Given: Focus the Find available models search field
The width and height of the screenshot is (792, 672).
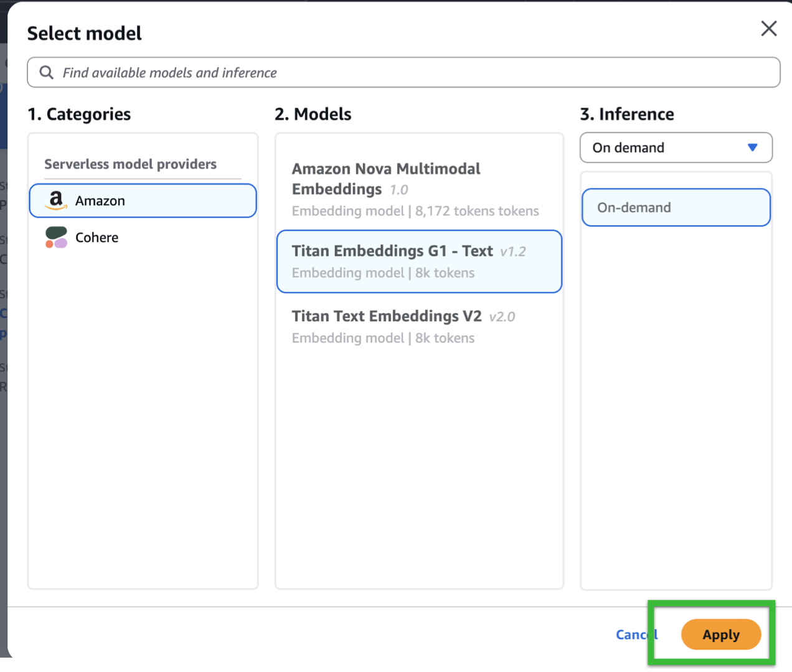Looking at the screenshot, I should point(411,72).
